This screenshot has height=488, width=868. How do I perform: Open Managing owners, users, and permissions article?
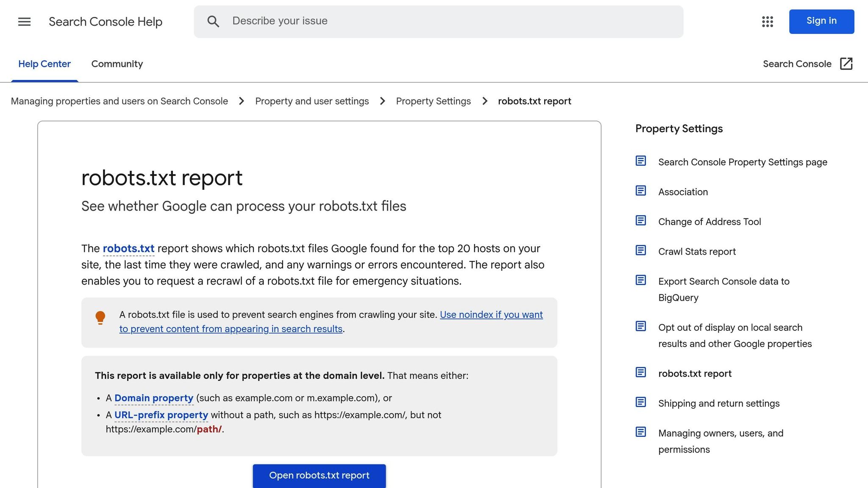721,441
